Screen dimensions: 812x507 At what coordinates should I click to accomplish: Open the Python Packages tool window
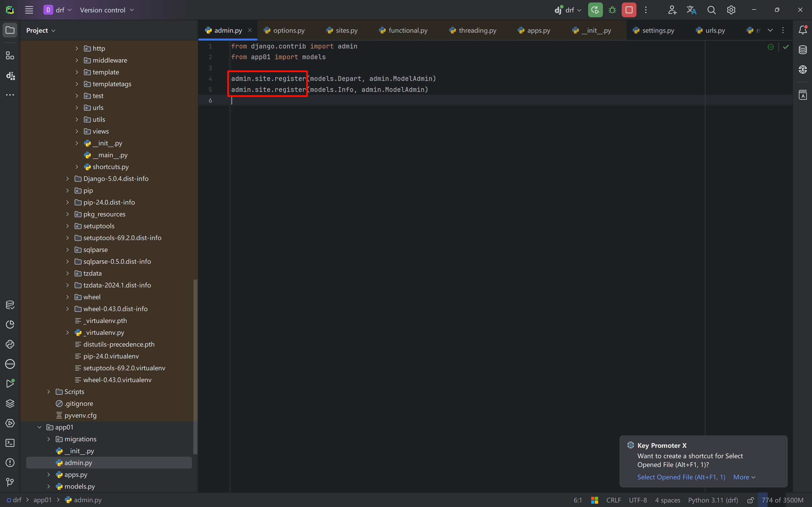pos(10,403)
